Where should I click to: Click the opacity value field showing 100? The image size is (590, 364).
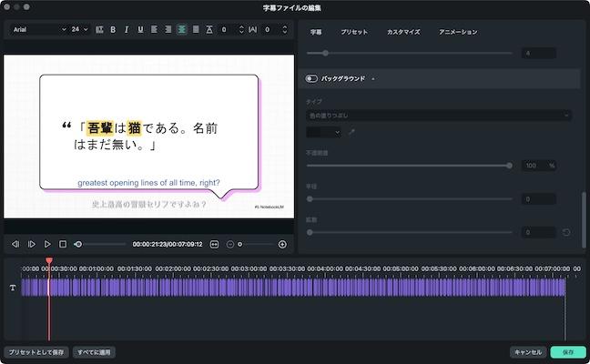click(538, 166)
